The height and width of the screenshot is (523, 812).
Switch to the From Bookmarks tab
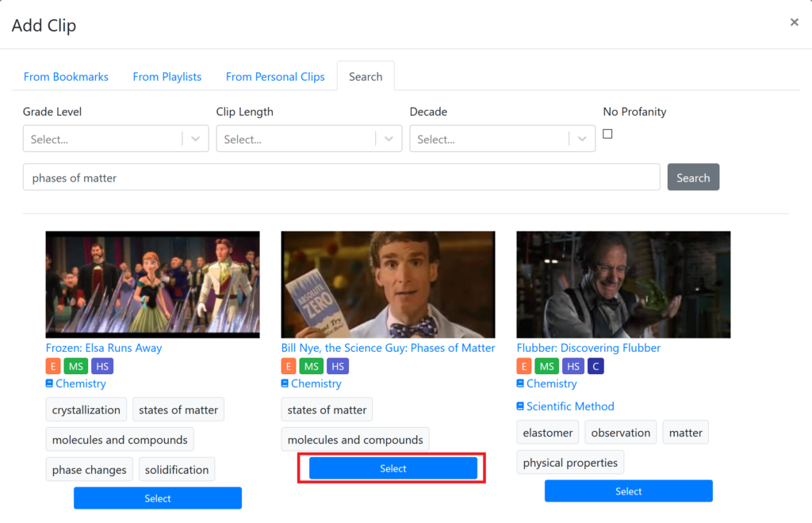66,77
